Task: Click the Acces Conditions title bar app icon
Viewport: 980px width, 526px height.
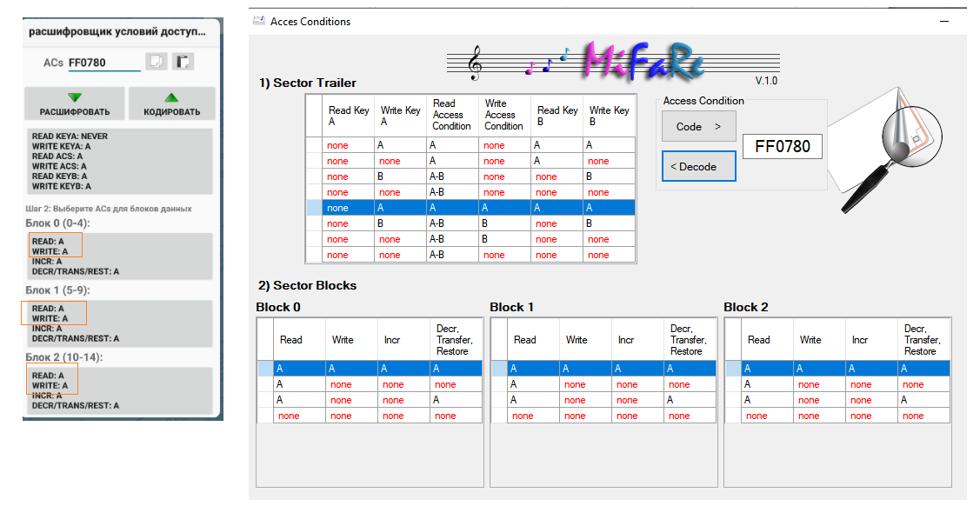Action: pos(258,21)
